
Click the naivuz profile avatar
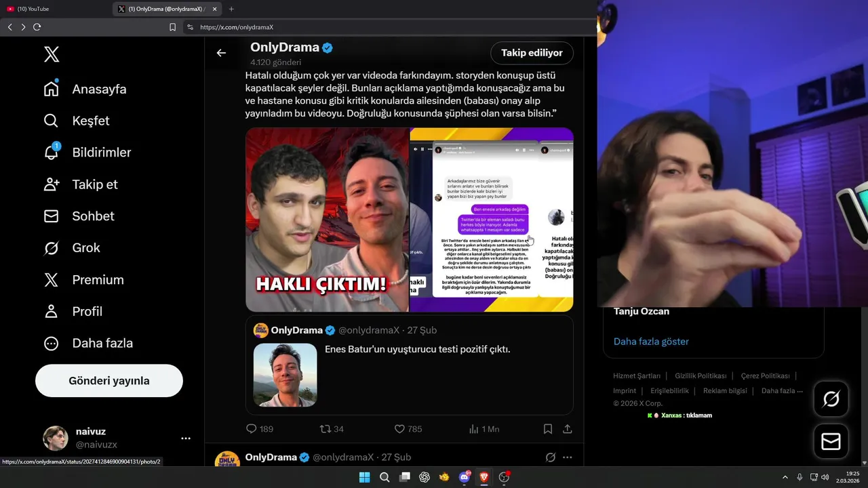56,439
